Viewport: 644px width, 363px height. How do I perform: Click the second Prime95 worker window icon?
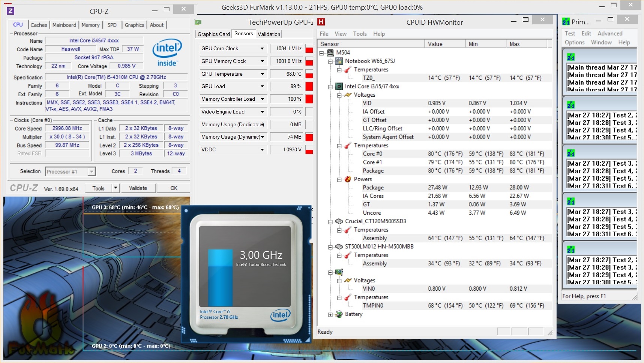pos(571,105)
